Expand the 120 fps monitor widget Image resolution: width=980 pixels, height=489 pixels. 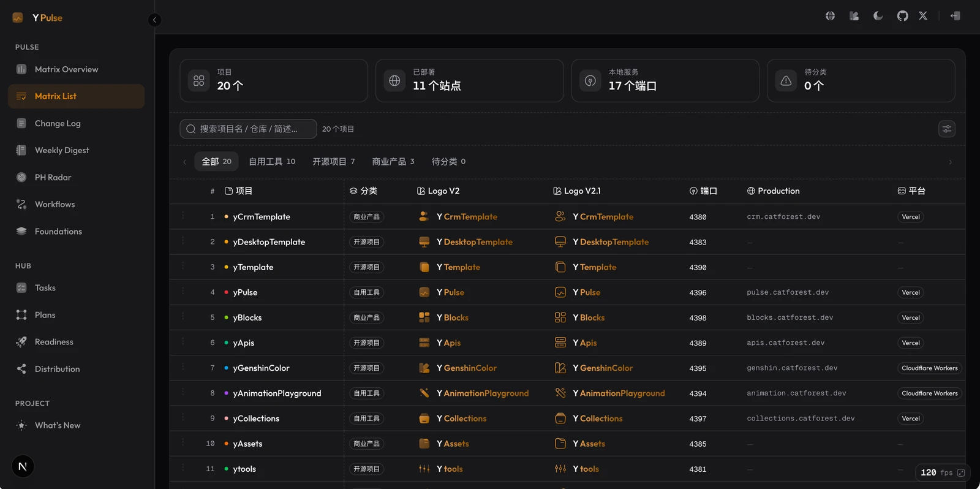coord(961,472)
